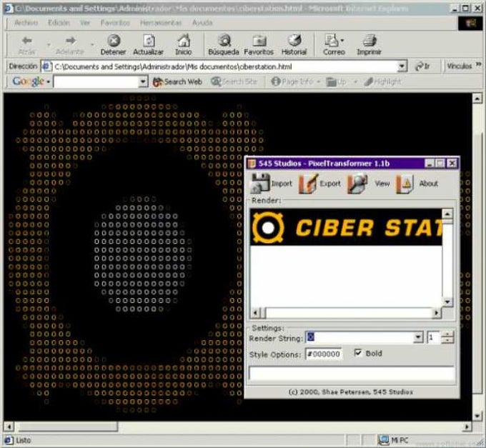The width and height of the screenshot is (486, 448).
Task: Open the Page Info dropdown arrow
Action: point(318,82)
